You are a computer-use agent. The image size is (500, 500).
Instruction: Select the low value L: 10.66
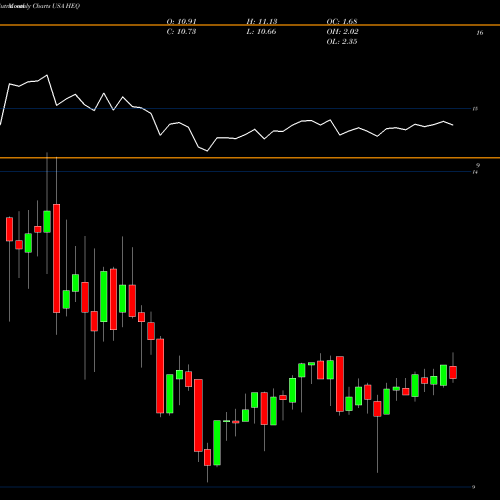(x=261, y=32)
